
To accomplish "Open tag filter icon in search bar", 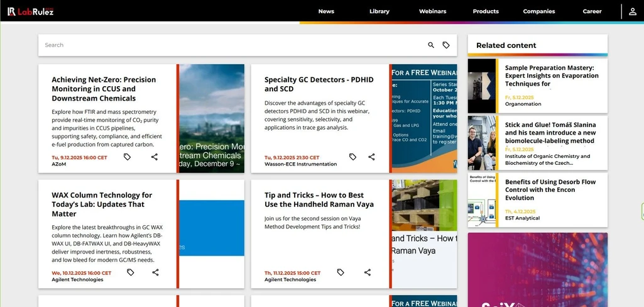I will click(x=446, y=45).
